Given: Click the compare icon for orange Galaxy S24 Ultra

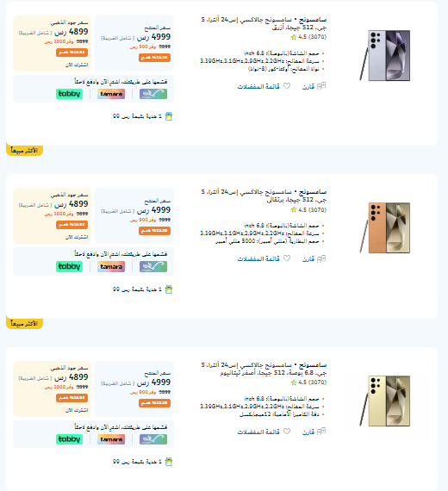Looking at the screenshot, I should (x=321, y=258).
